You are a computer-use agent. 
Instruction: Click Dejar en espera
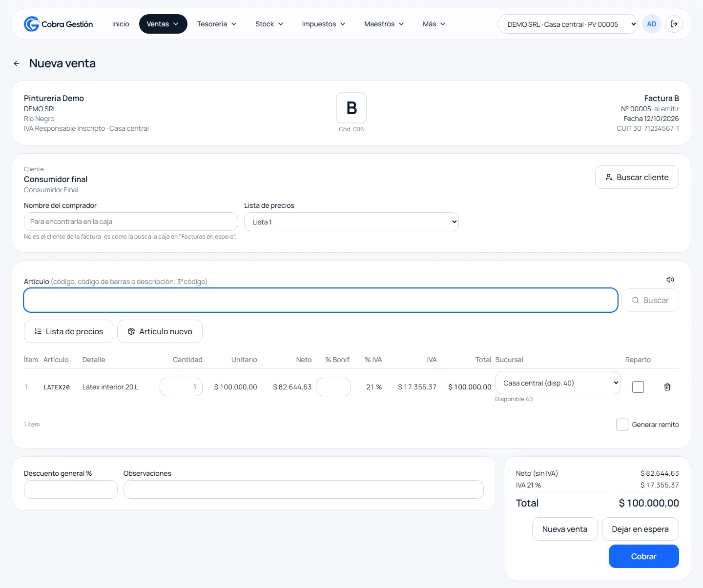(x=641, y=529)
